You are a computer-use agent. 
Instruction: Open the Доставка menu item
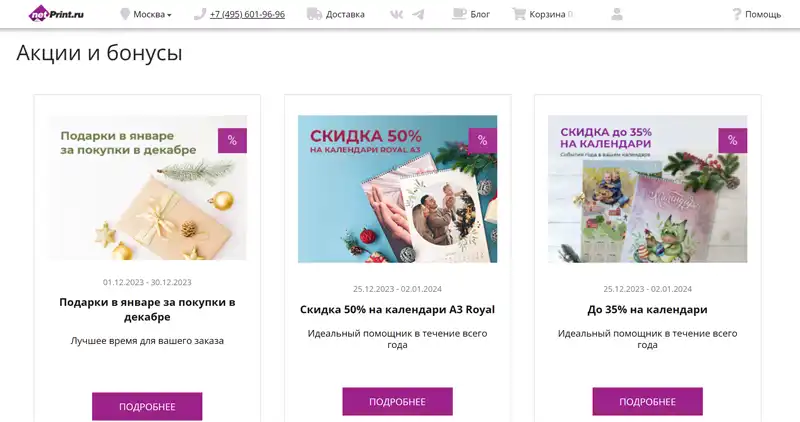345,14
